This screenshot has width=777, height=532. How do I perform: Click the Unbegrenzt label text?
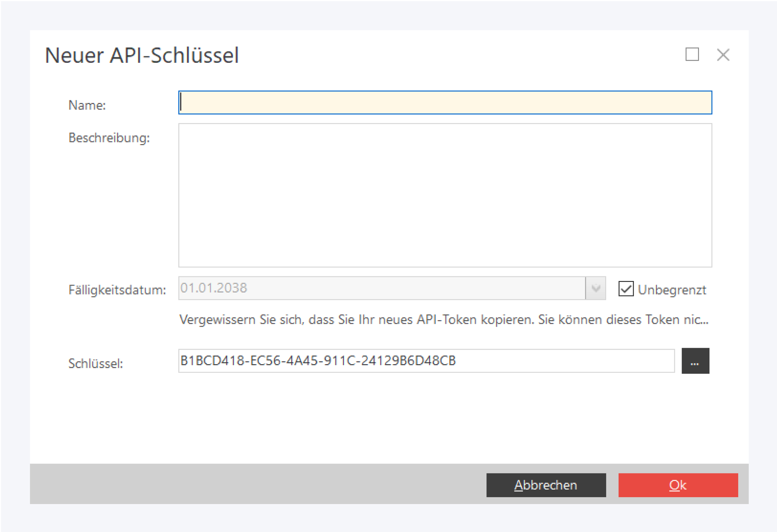[x=672, y=290]
